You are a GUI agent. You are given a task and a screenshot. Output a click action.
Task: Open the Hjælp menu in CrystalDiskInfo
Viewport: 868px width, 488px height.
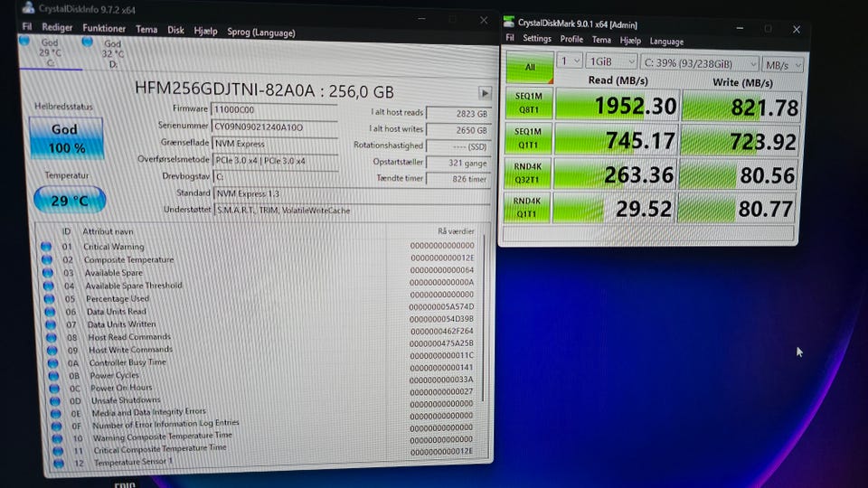click(205, 31)
